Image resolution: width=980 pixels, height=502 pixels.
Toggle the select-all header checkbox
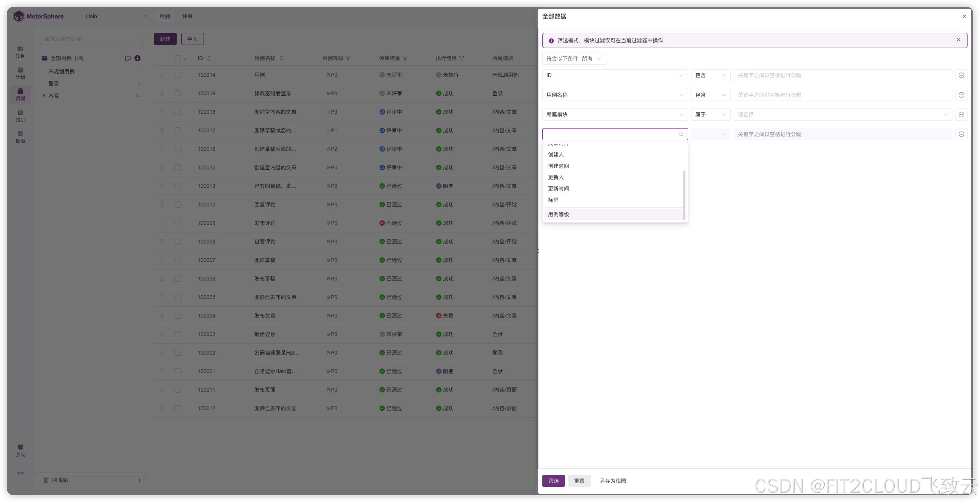(177, 58)
